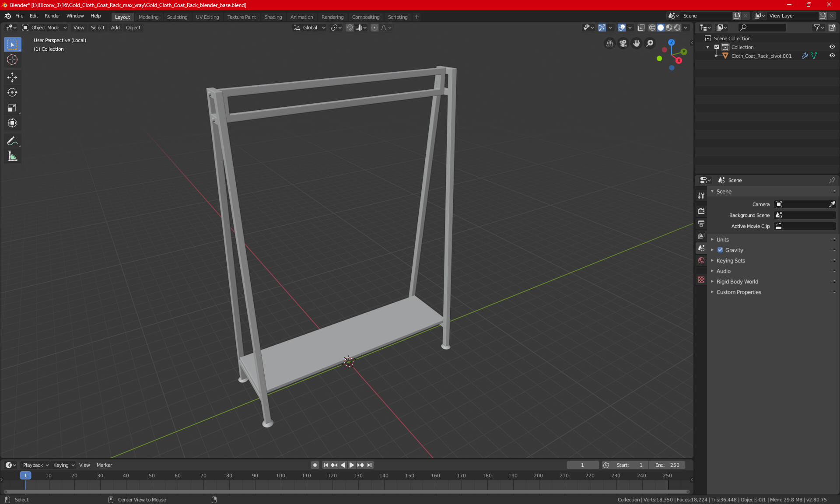840x504 pixels.
Task: Pick the Scale tool
Action: click(x=12, y=108)
